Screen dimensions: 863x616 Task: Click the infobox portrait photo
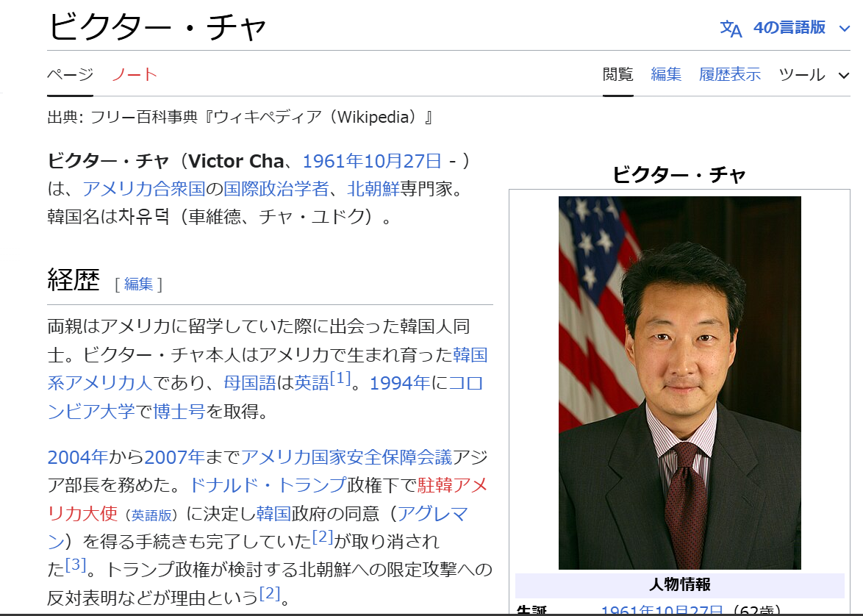pyautogui.click(x=679, y=382)
